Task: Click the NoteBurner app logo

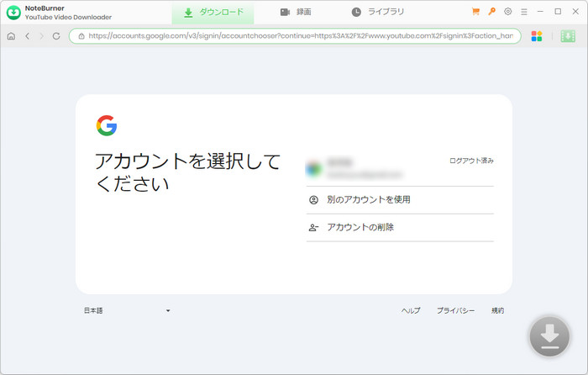Action: [13, 13]
